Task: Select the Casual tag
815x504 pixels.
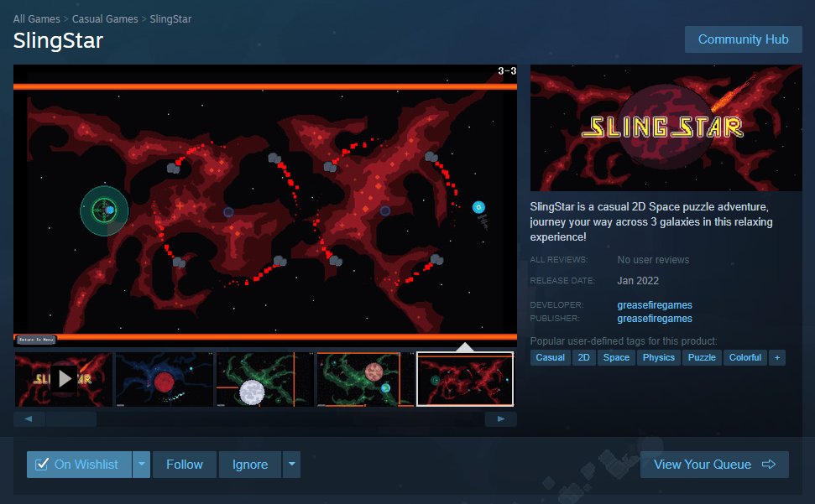Action: pos(550,357)
